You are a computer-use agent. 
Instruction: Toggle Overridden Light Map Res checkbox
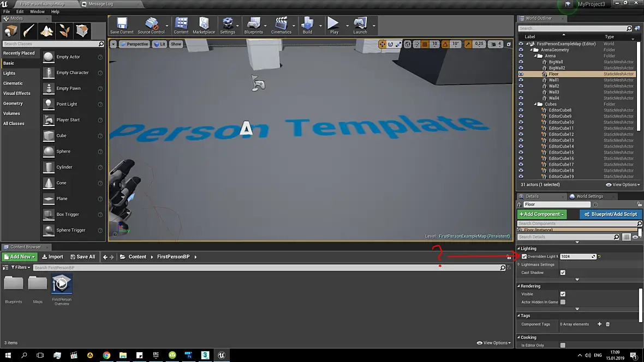[524, 257]
